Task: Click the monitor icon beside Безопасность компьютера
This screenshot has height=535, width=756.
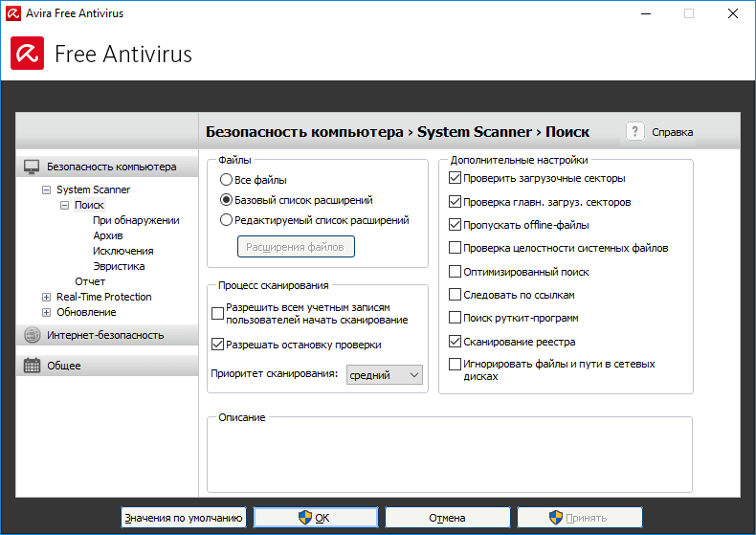Action: click(x=32, y=167)
